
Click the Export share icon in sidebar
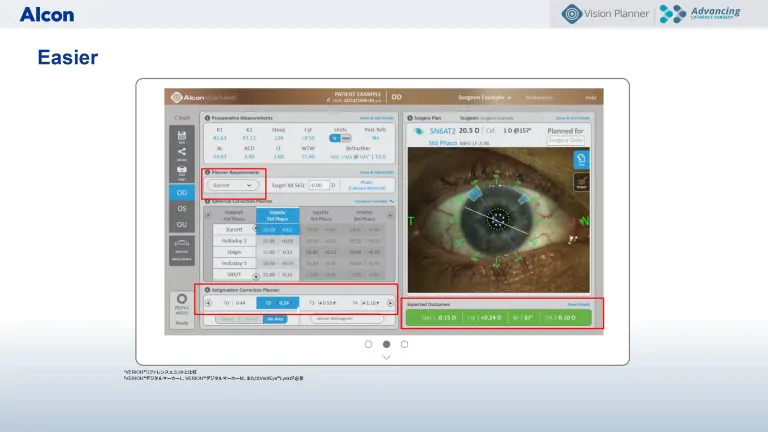click(x=182, y=153)
